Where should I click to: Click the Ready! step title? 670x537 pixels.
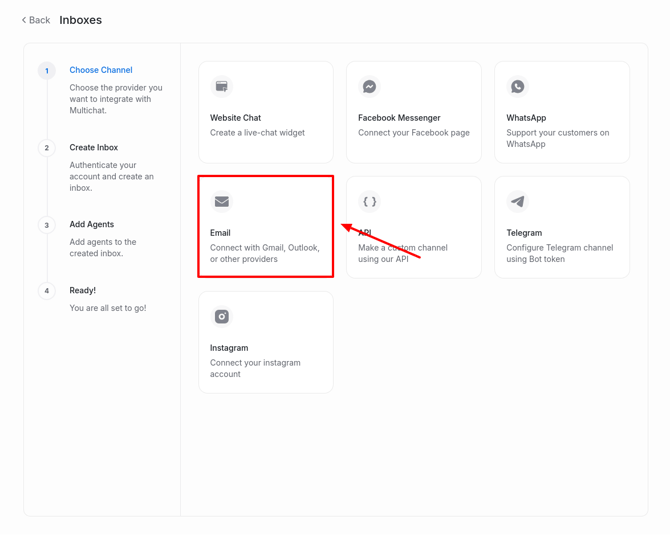coord(83,291)
